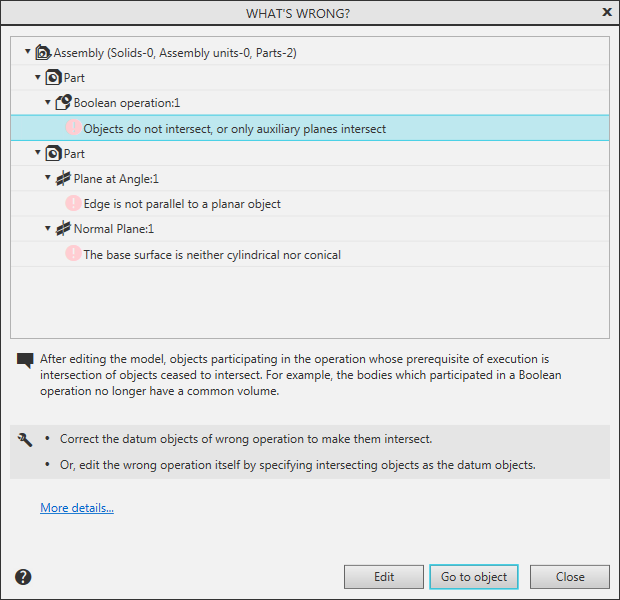Click error icon beside 'Edge is not parallel'
This screenshot has width=620, height=600.
[73, 203]
